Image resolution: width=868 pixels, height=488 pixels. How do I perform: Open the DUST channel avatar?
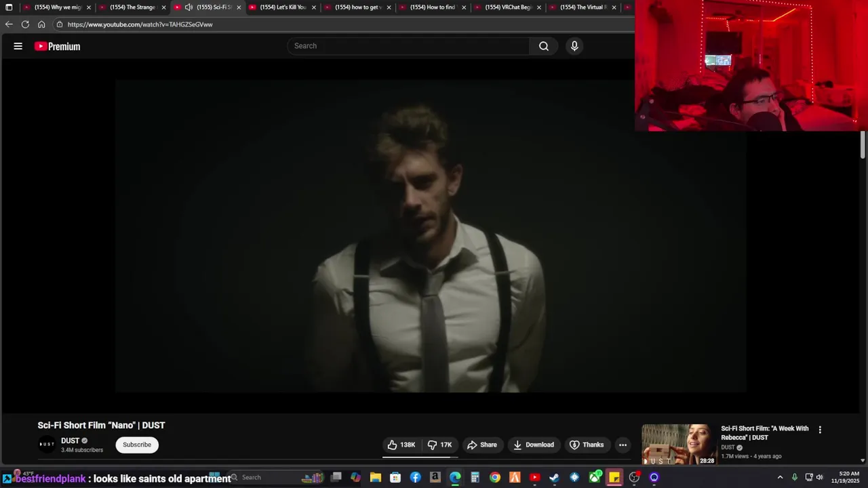[47, 445]
